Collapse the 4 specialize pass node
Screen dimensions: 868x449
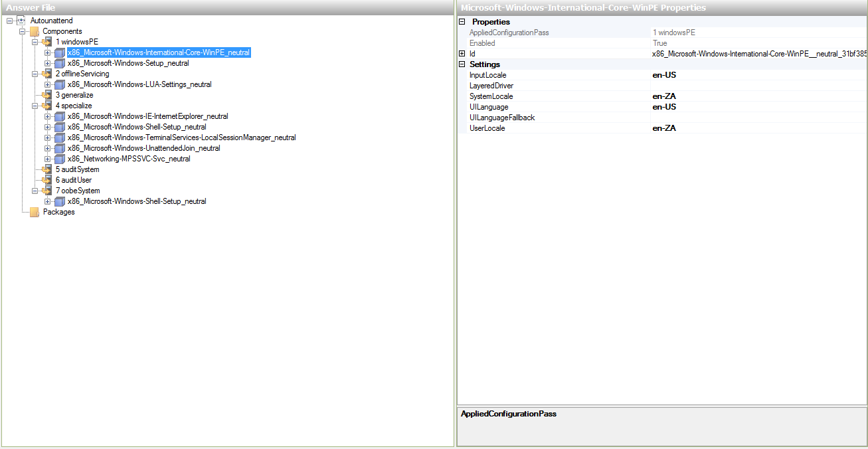tap(35, 106)
